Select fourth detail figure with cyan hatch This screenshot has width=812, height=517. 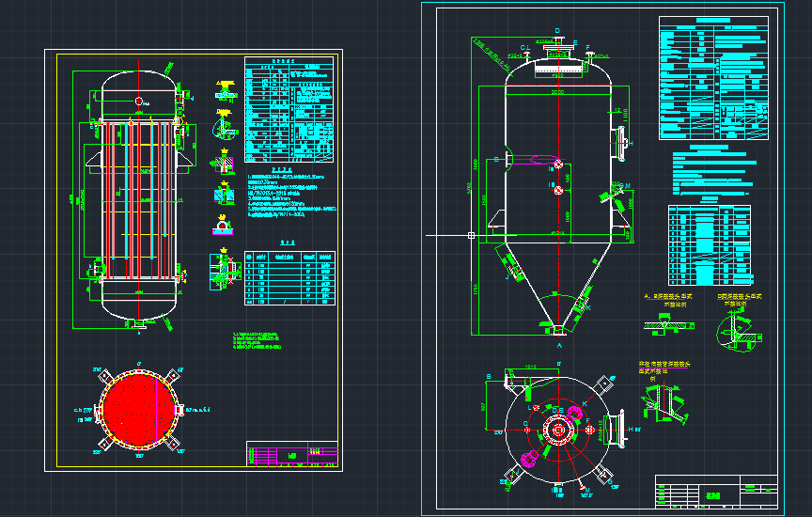coord(225,193)
